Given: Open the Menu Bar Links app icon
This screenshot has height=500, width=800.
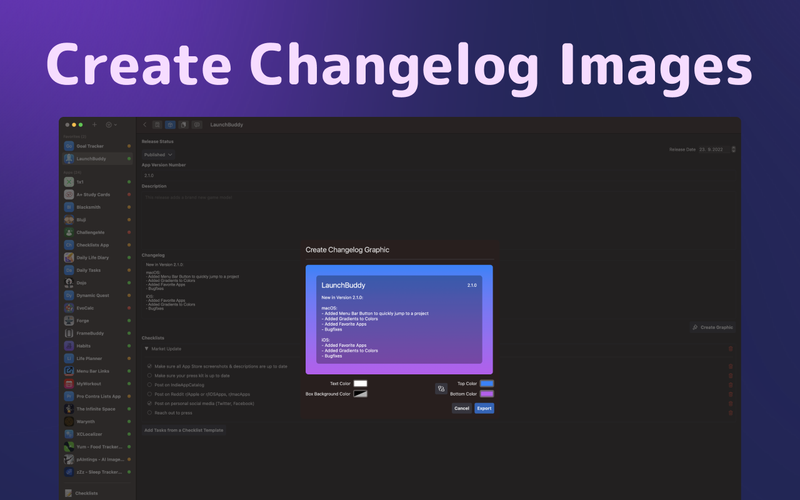Looking at the screenshot, I should (69, 371).
